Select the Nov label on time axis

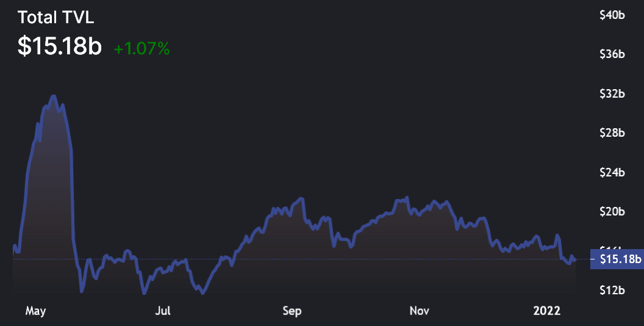(420, 311)
